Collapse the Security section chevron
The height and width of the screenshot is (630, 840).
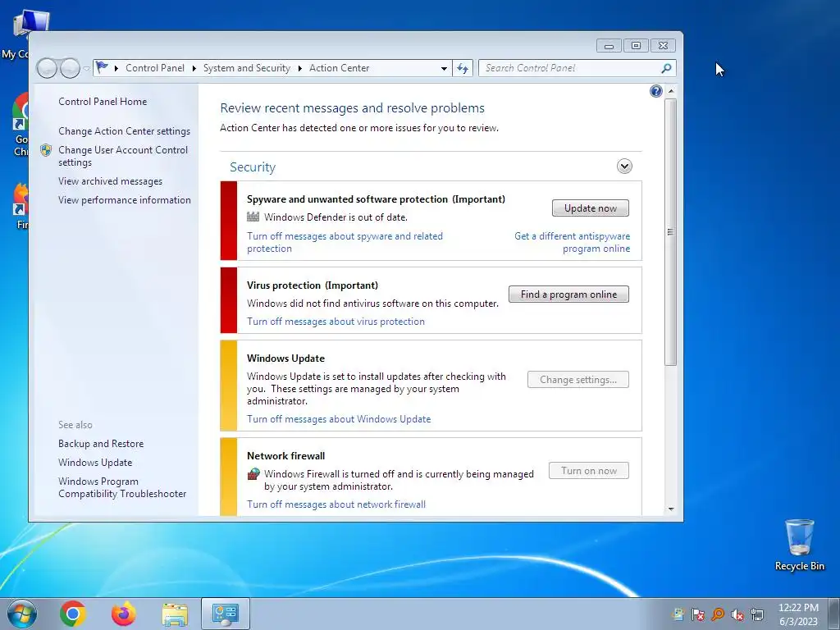[624, 166]
